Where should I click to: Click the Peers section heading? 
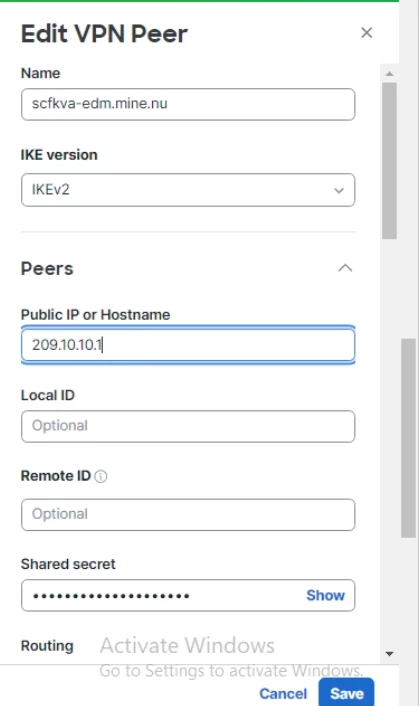click(47, 269)
